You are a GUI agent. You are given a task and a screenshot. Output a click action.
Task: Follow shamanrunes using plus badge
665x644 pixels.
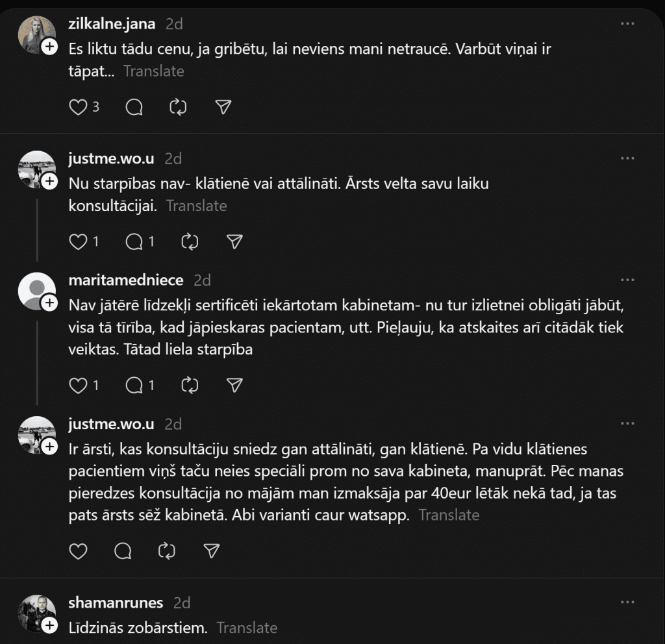point(49,625)
